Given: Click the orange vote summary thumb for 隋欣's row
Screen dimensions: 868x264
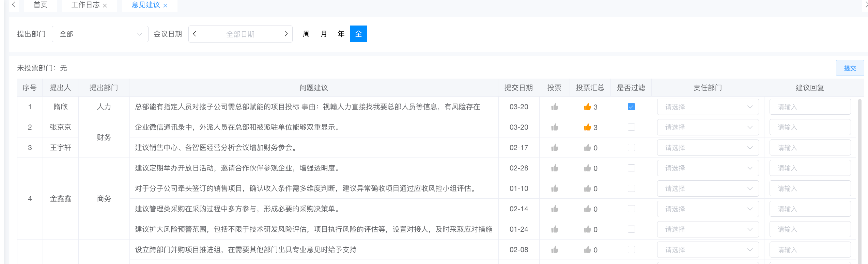Looking at the screenshot, I should (587, 107).
